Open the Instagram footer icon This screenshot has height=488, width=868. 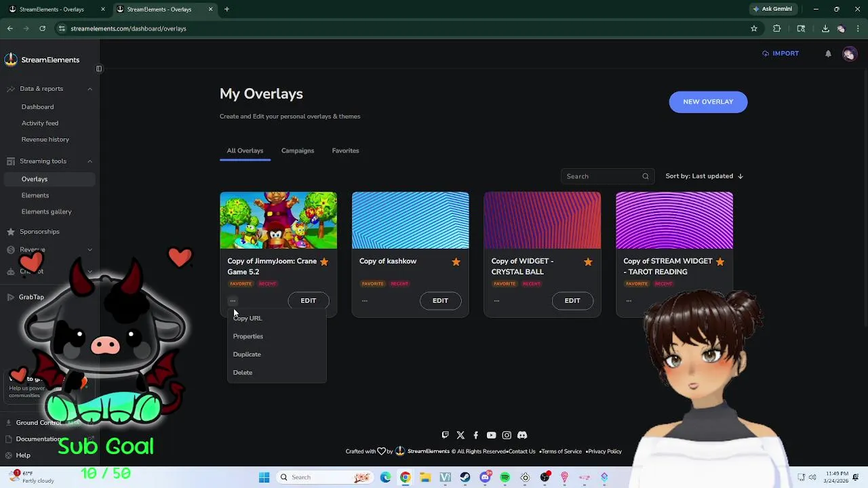507,435
